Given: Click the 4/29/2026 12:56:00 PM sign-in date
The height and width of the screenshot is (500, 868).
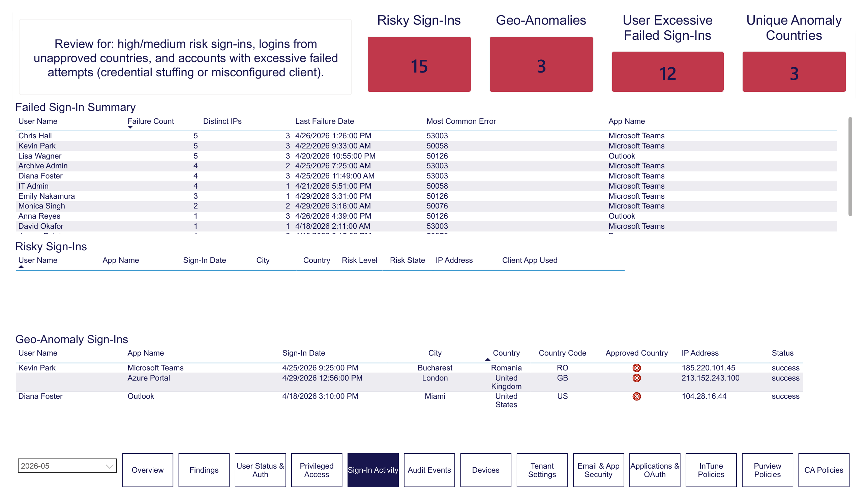Looking at the screenshot, I should coord(322,378).
